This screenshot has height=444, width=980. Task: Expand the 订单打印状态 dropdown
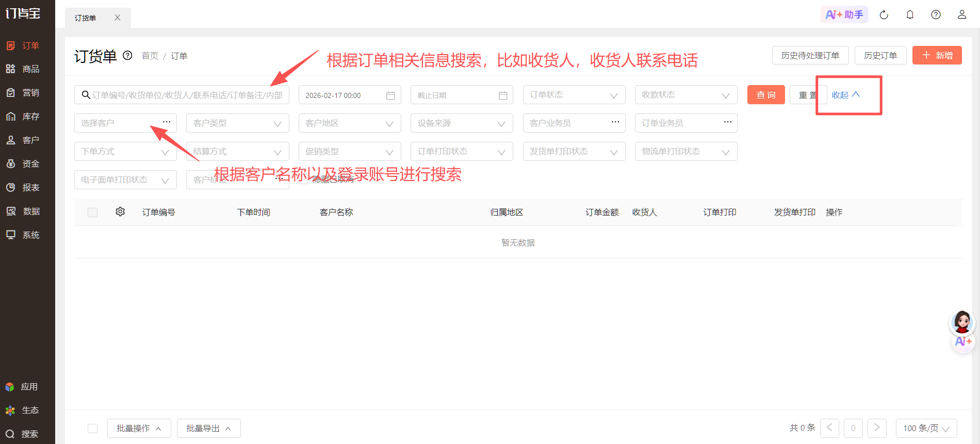coord(462,152)
